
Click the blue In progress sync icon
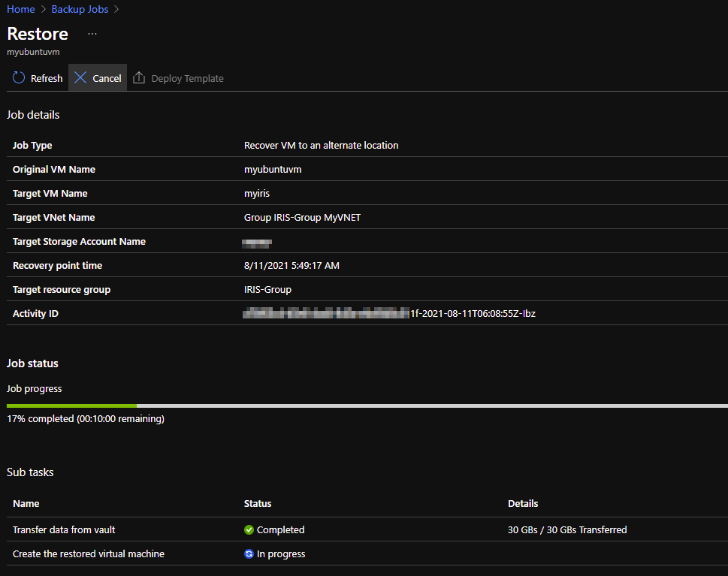249,553
